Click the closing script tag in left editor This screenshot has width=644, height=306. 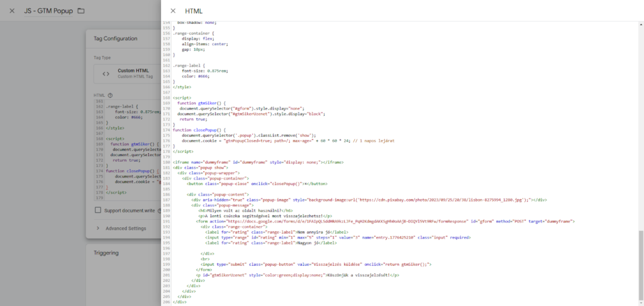pos(116,193)
